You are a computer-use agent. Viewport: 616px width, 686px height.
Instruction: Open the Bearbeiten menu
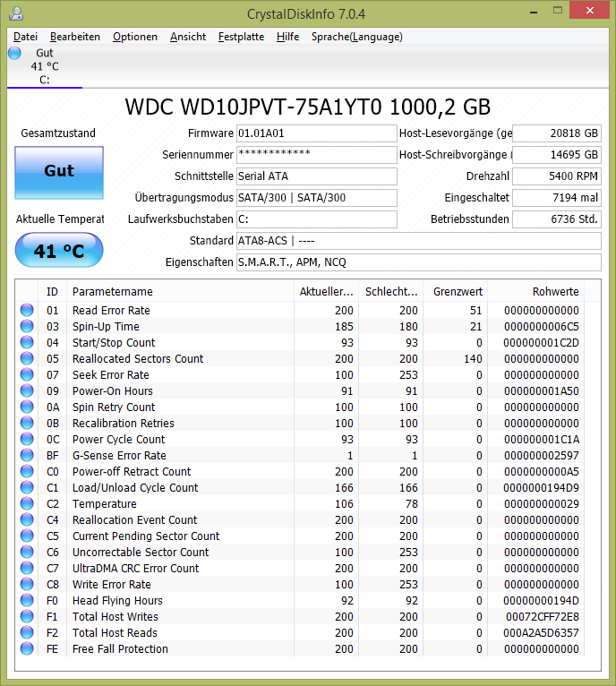[75, 37]
